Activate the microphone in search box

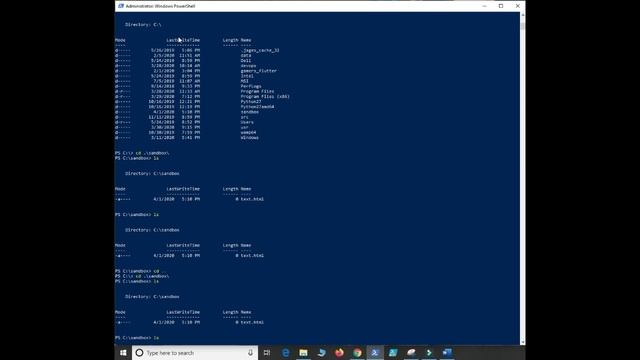pos(250,353)
